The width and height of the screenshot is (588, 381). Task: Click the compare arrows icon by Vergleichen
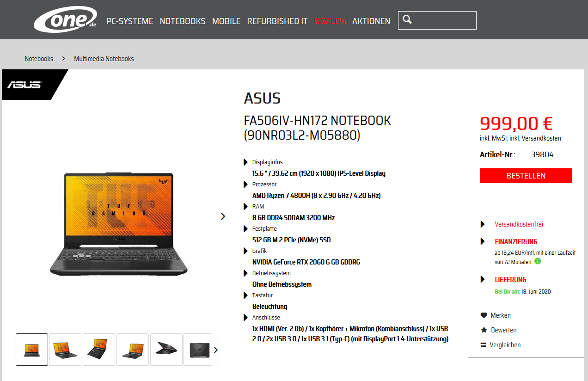[484, 345]
